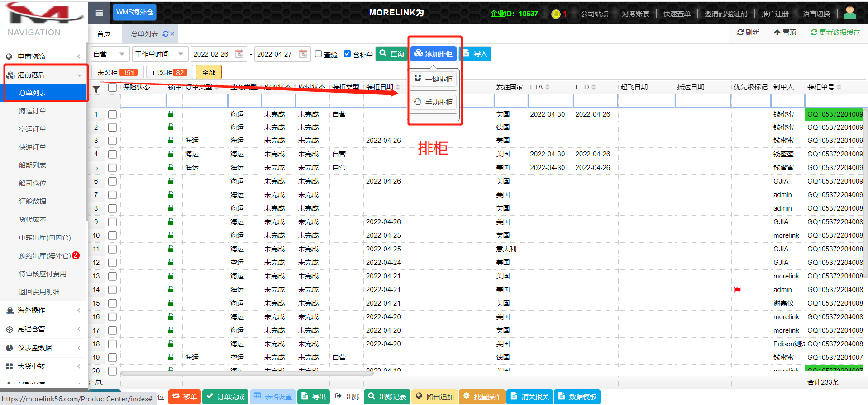Click the filter funnel icon in table header
Screen dimensions: 868x405
(96, 89)
